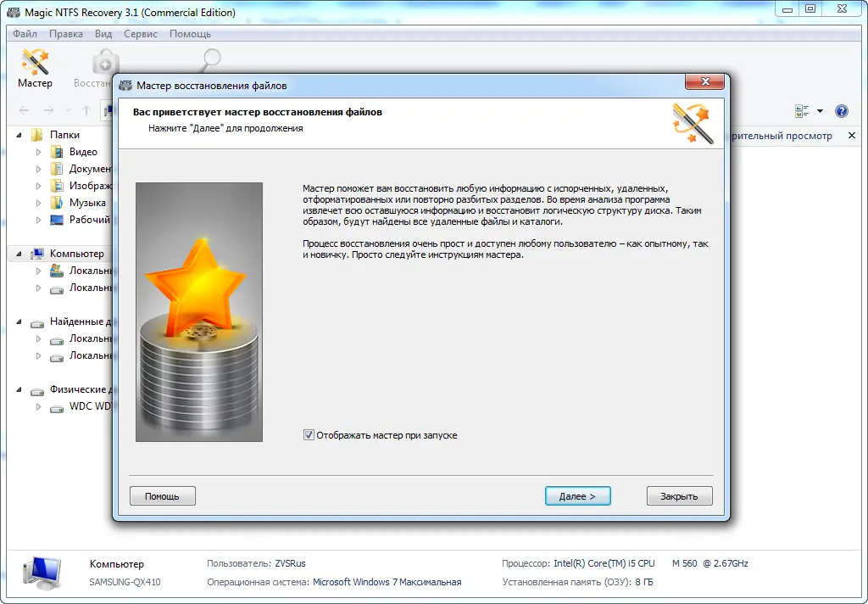Select the Видео folder icon
This screenshot has height=604, width=868.
[x=57, y=152]
